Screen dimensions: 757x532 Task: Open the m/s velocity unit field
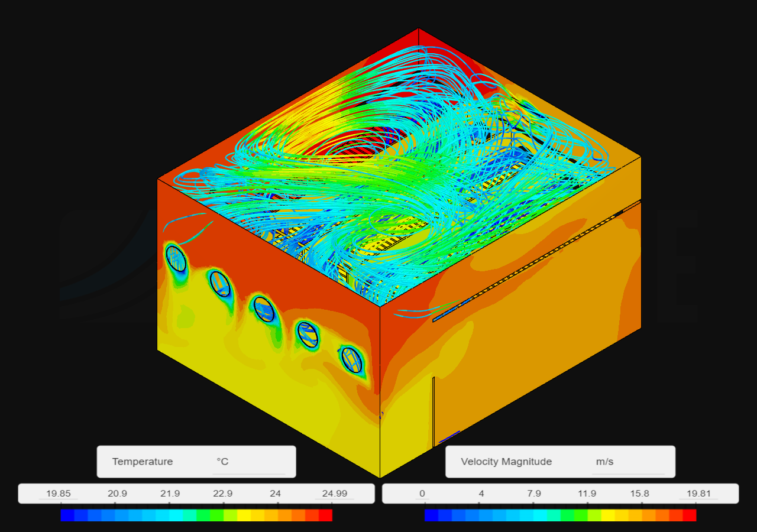[x=628, y=462]
